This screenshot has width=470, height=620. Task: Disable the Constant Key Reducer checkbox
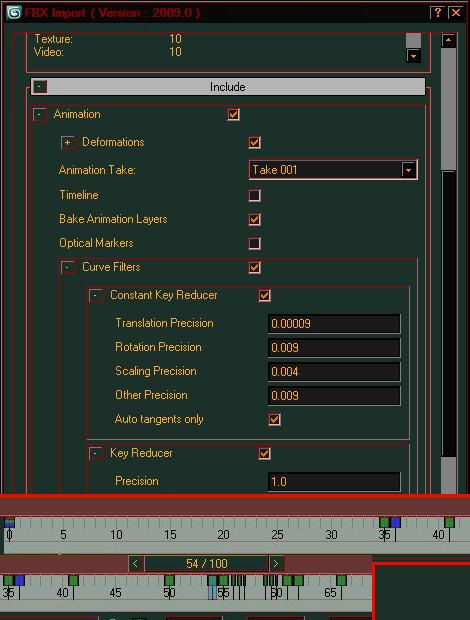(264, 295)
